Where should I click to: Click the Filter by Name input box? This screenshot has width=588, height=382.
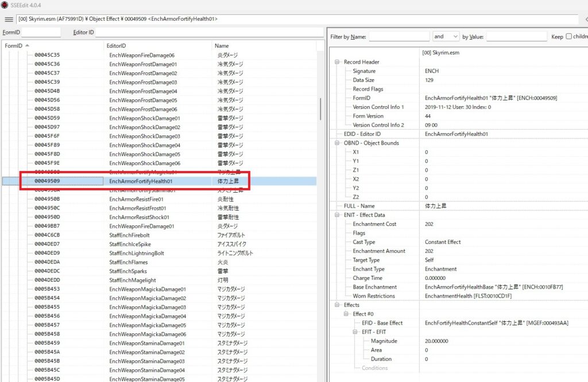click(399, 36)
